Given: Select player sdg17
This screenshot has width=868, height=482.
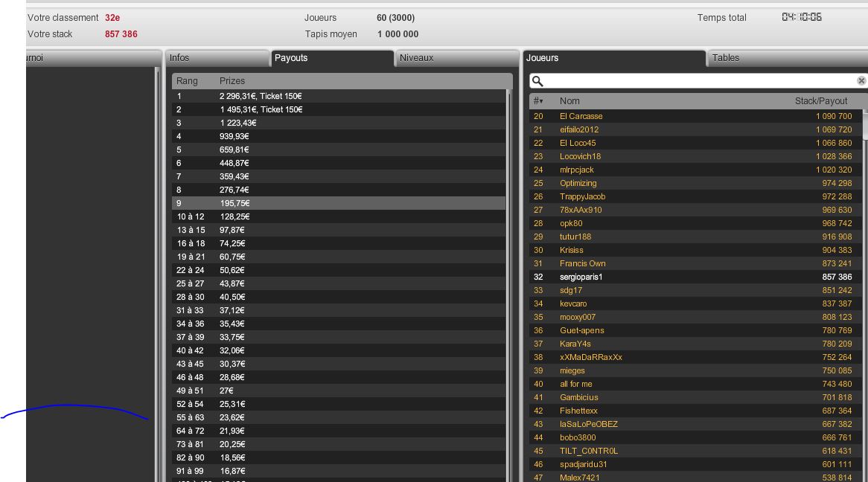Looking at the screenshot, I should [x=695, y=291].
